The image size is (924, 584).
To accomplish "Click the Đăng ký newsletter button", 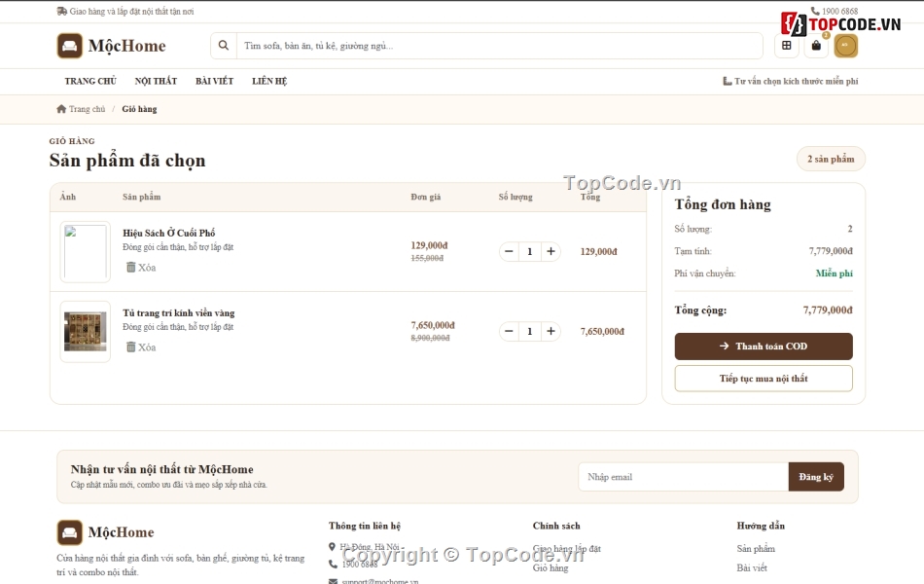I will [816, 477].
